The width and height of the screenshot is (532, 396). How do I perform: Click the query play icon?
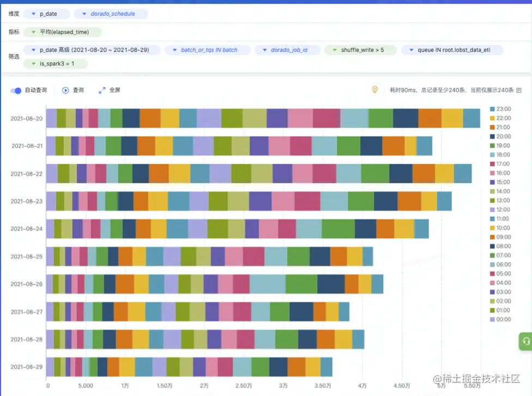pyautogui.click(x=65, y=91)
